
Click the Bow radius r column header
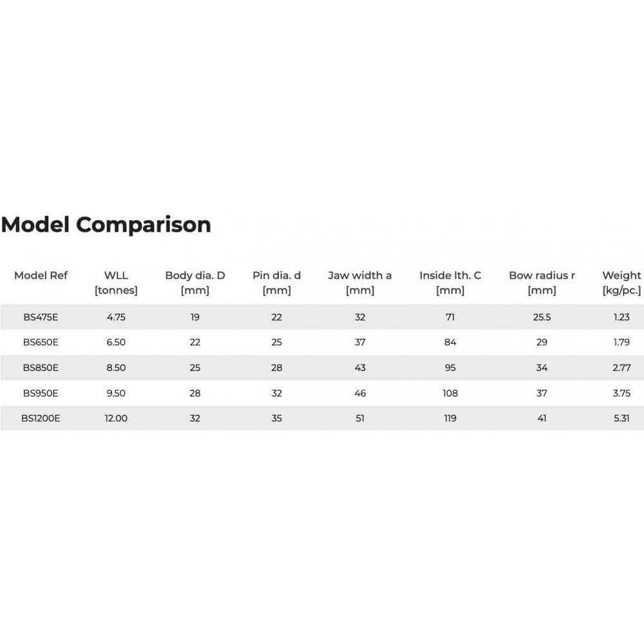(542, 283)
